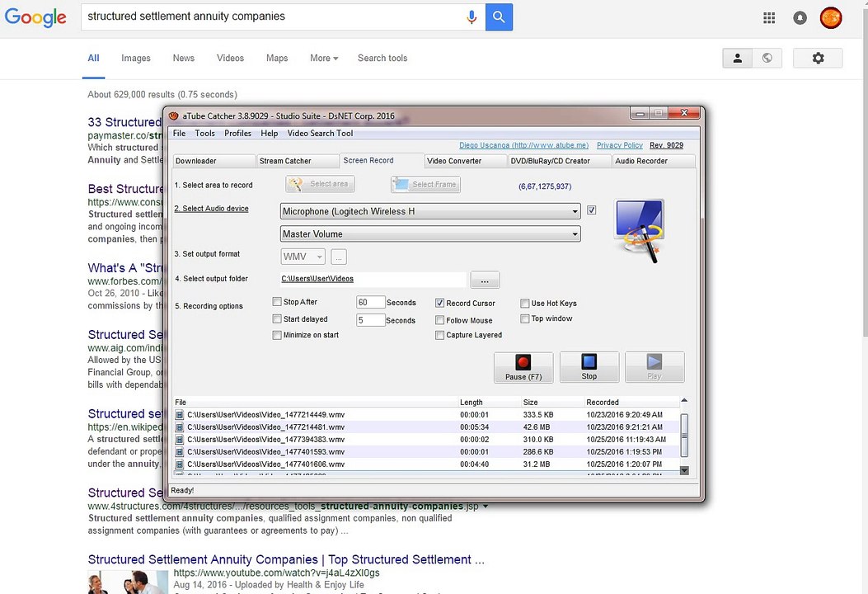Open C:\Users\User\Videos output folder link
Viewport: 868px width, 594px height.
317,279
